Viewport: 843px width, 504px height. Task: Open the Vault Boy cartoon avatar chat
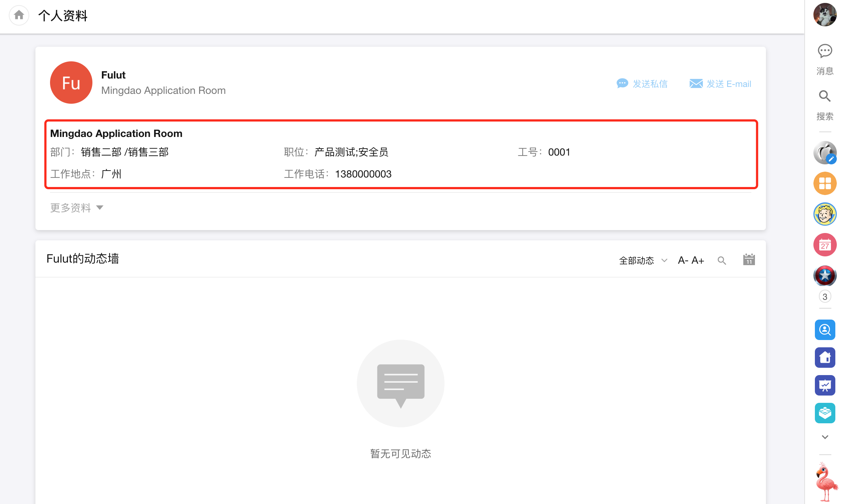click(x=825, y=214)
